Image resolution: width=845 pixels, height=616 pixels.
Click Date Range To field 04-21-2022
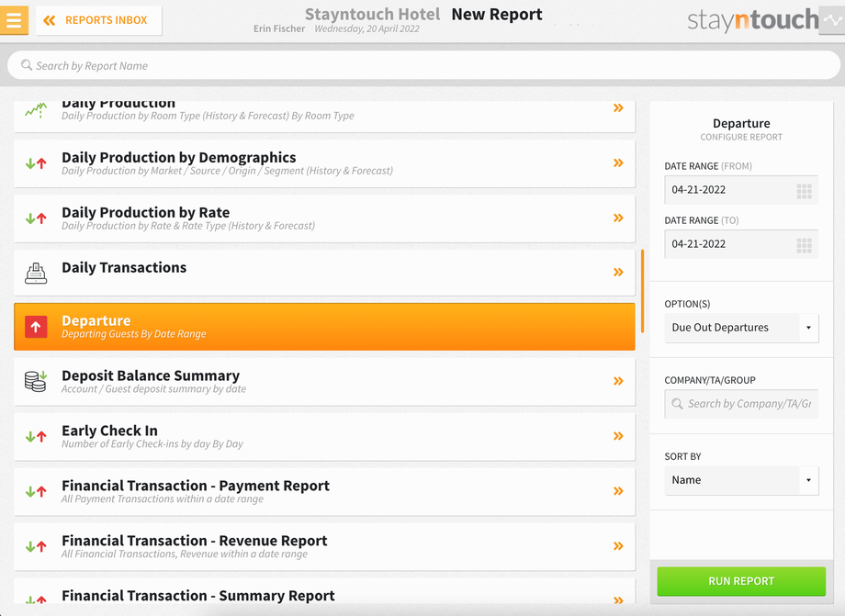[741, 244]
